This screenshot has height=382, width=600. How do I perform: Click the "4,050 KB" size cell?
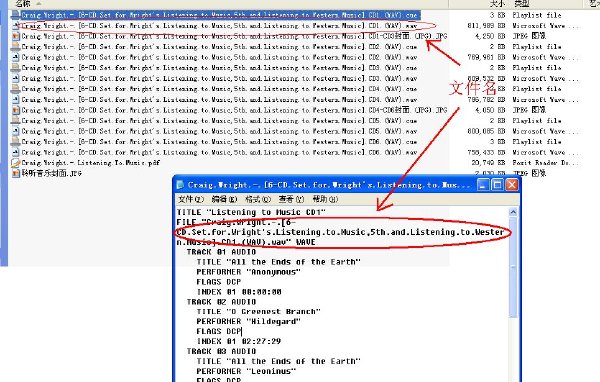coord(490,110)
